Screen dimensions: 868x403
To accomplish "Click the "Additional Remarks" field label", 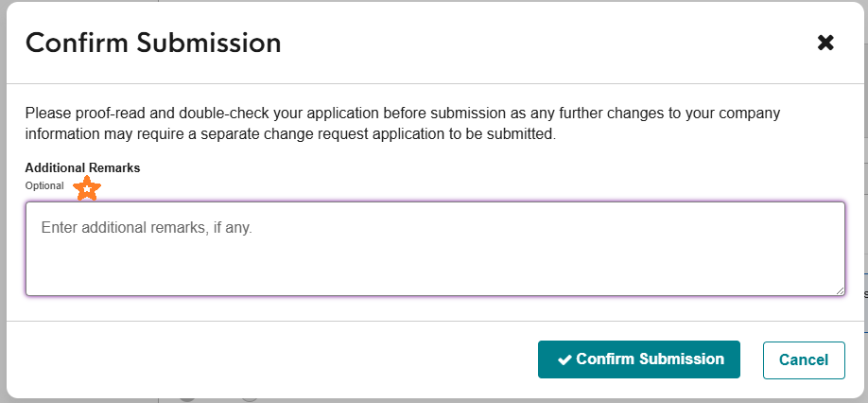I will coord(82,167).
